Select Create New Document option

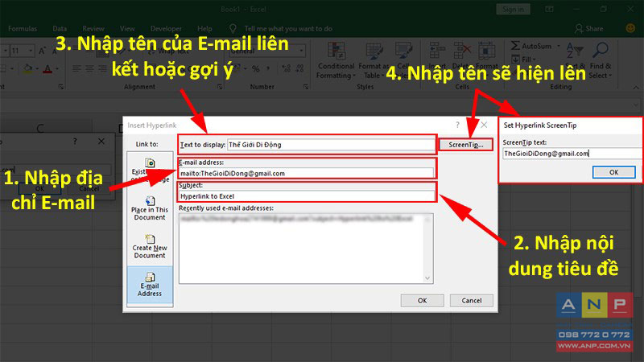(x=150, y=246)
